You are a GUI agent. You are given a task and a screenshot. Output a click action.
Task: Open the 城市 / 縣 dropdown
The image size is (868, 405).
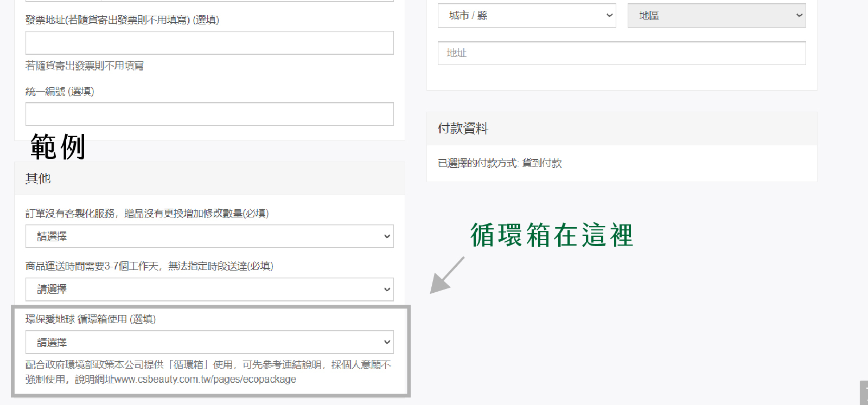(x=526, y=16)
